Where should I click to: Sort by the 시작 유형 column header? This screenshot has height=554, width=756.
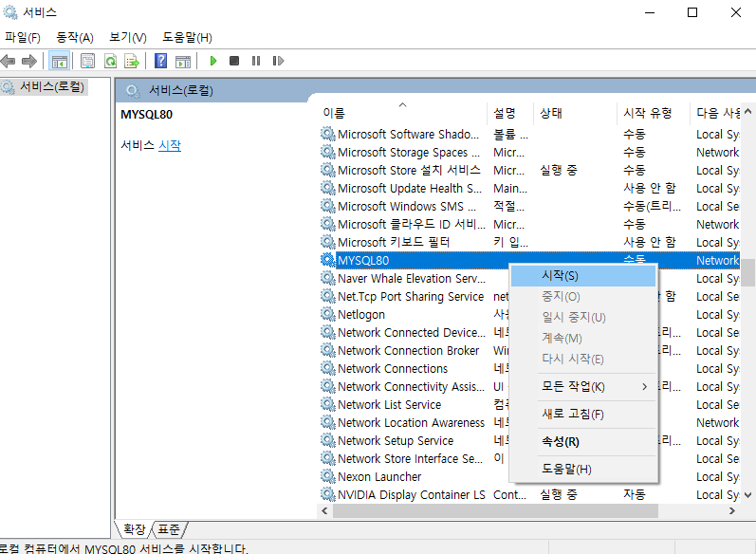click(654, 113)
